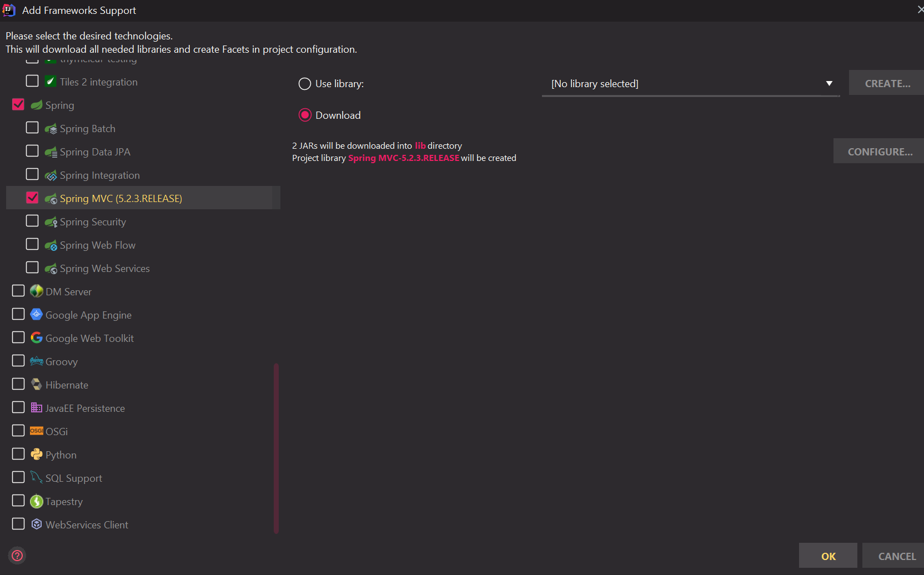This screenshot has width=924, height=575.
Task: Check the DM Server checkbox
Action: pyautogui.click(x=18, y=291)
